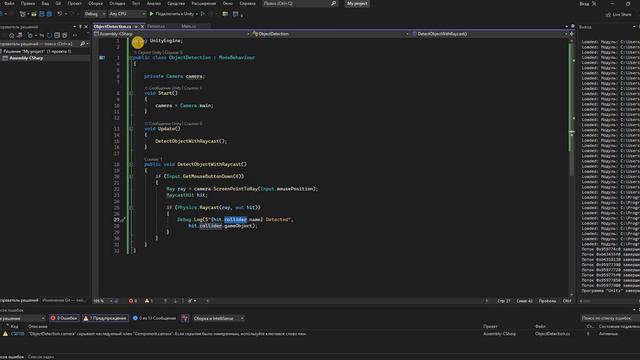The width and height of the screenshot is (640, 360).
Task: Click the red error count icon in editor status
Action: 131,301
